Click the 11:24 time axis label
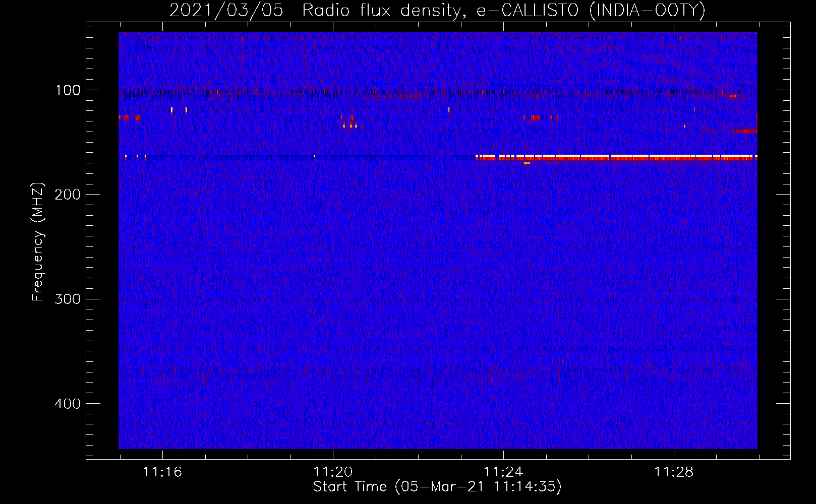Screen dimensions: 816x504 [x=503, y=472]
